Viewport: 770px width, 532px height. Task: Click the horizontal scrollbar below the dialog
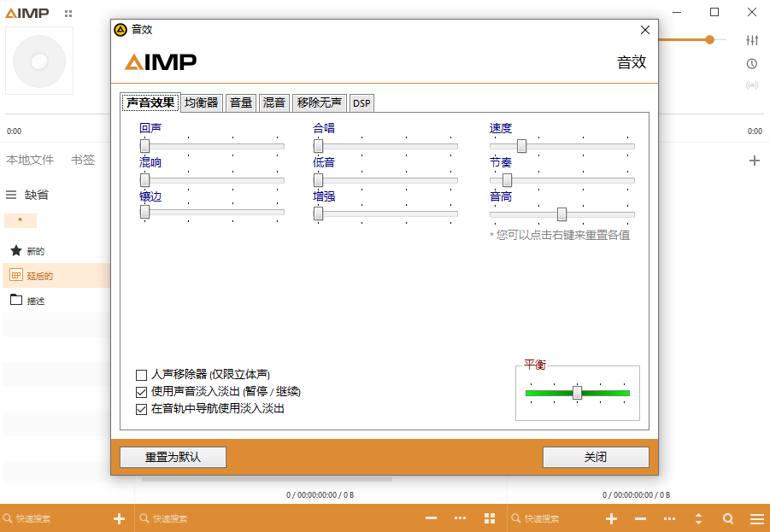pyautogui.click(x=267, y=479)
